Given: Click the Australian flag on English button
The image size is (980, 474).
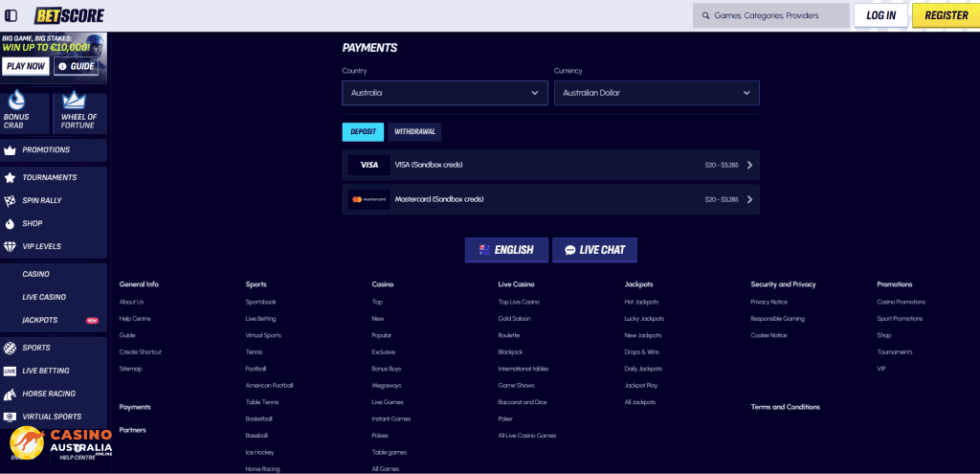Looking at the screenshot, I should point(485,250).
